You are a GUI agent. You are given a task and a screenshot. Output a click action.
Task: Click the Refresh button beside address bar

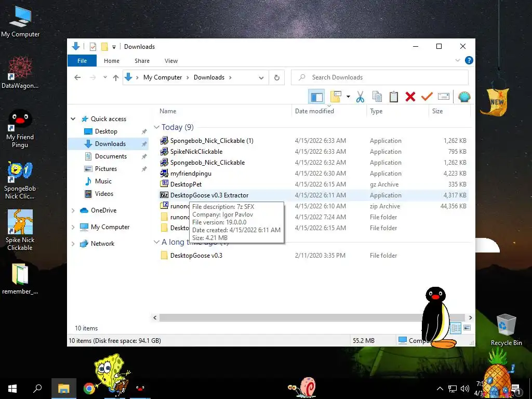277,77
